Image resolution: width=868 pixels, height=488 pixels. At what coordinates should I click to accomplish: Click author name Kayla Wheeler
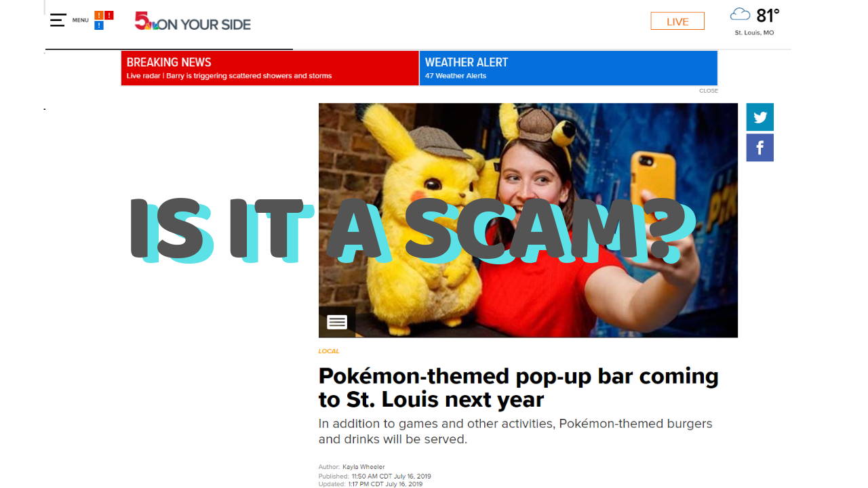tap(363, 467)
